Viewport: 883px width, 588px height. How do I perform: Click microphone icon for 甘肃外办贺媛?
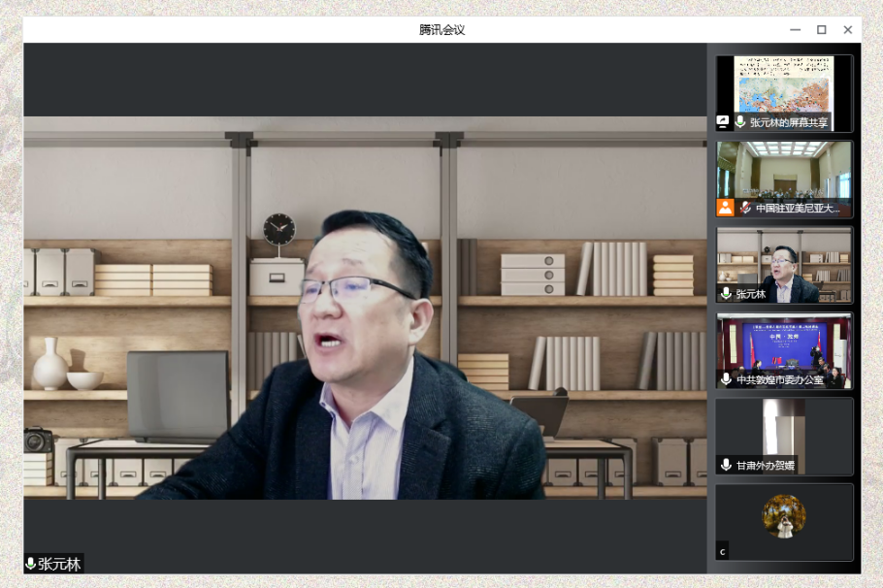pos(726,465)
